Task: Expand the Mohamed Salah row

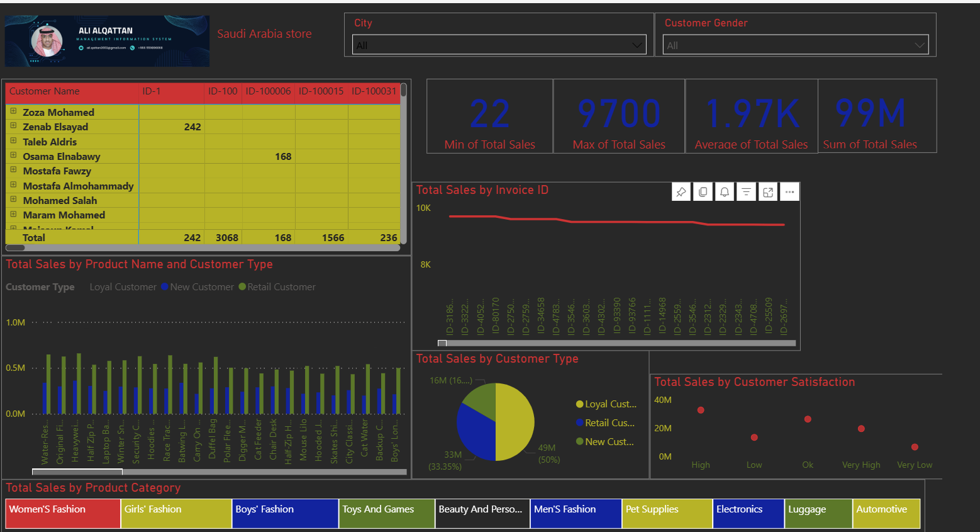Action: pos(13,200)
